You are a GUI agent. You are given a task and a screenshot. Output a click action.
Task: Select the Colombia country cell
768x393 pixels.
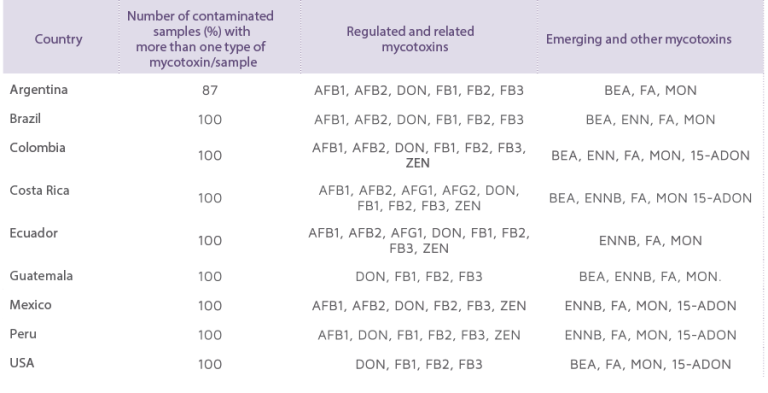click(x=38, y=147)
